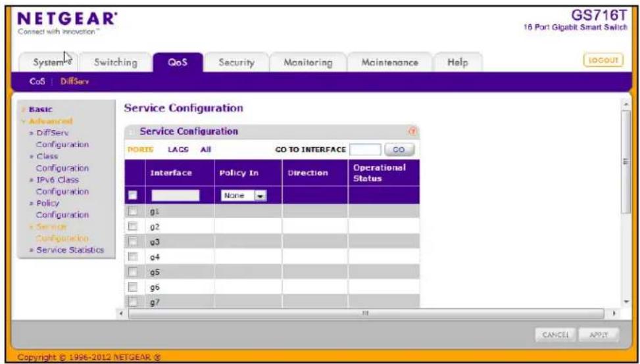Click the scroll-down arrow of vertical scrollbar
Viewport: 640px width, 364px height.
click(x=626, y=302)
